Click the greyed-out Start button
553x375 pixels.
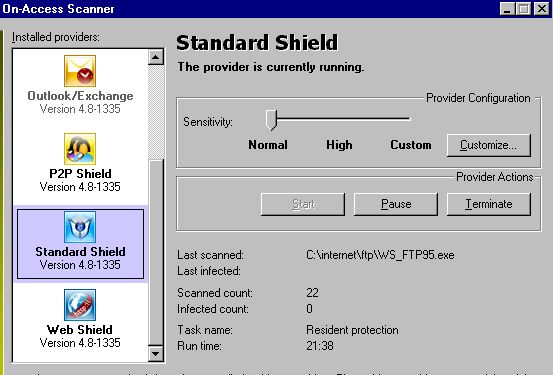[x=303, y=204]
